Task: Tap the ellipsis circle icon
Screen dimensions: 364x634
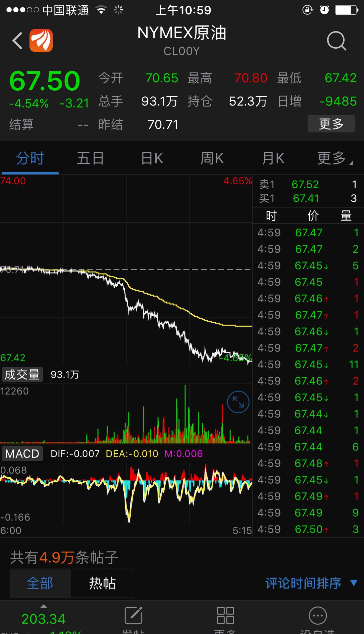Action: [318, 615]
